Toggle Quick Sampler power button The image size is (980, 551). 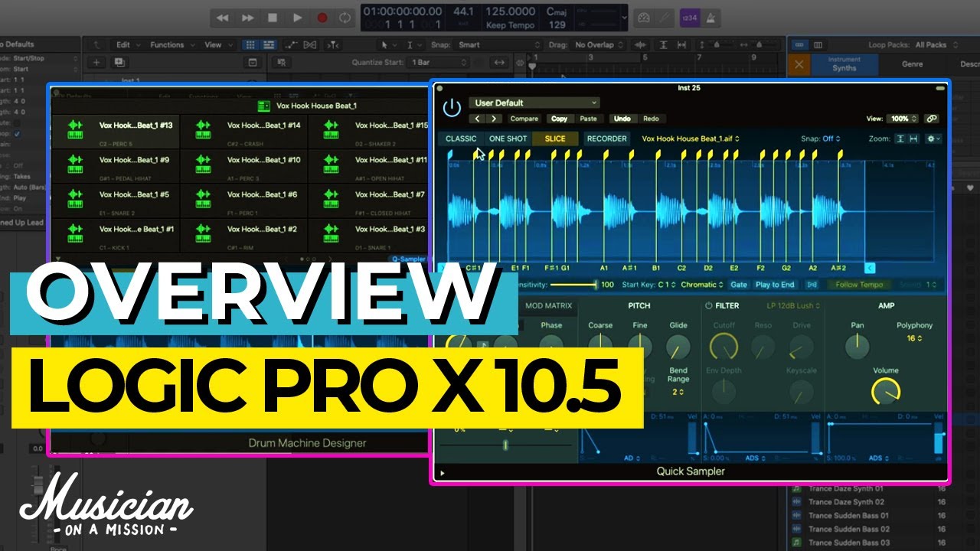[452, 108]
